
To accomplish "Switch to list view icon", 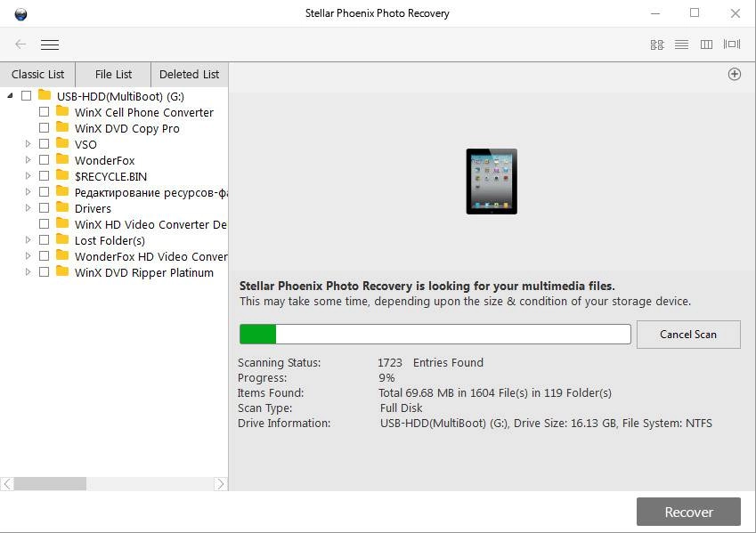I will click(681, 44).
